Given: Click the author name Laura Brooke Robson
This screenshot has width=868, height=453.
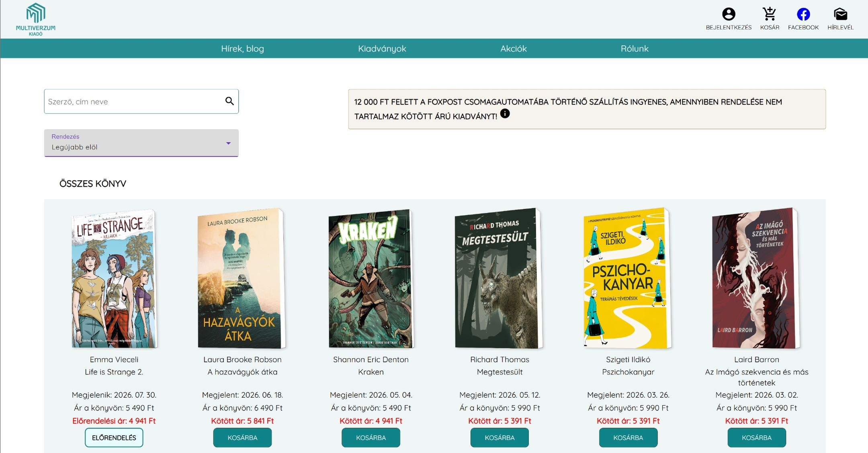Looking at the screenshot, I should [242, 359].
